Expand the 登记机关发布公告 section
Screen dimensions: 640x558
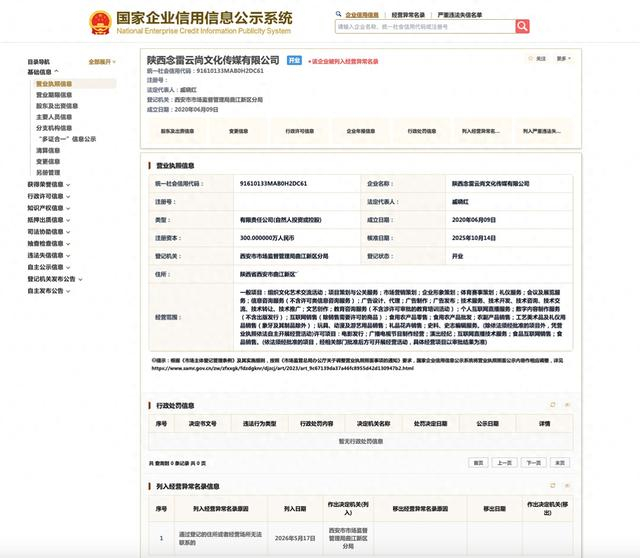[x=55, y=279]
